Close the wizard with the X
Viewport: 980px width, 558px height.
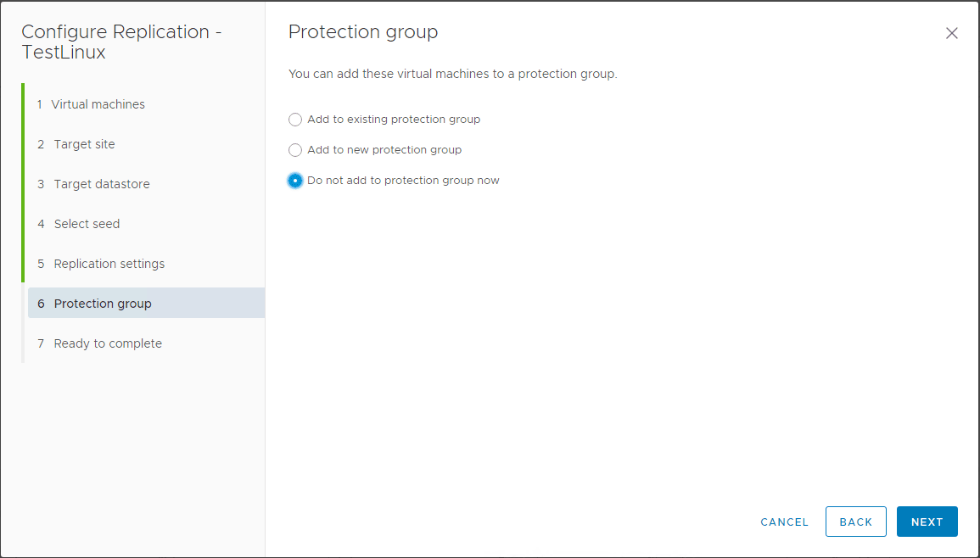pyautogui.click(x=951, y=33)
